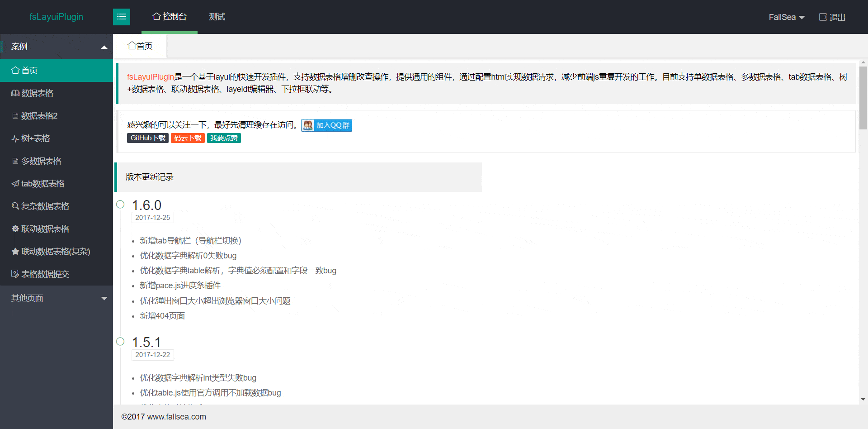Click the home icon in 首页 sidebar item

coord(15,71)
